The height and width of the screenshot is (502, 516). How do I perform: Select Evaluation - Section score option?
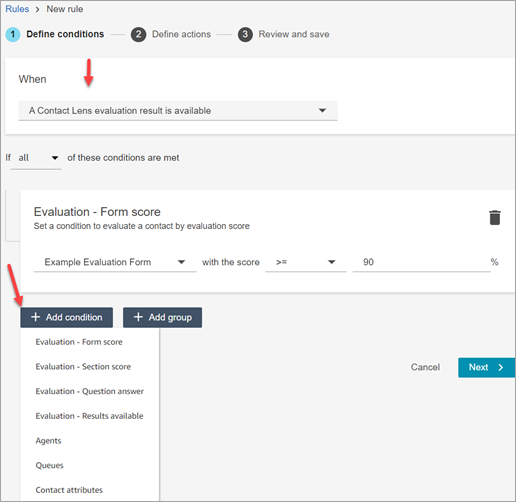point(83,367)
